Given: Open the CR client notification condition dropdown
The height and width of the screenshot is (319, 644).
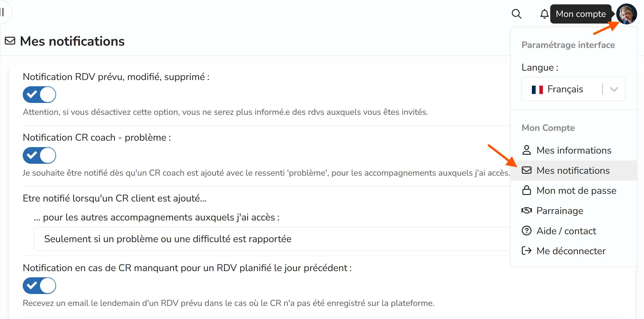Looking at the screenshot, I should tap(272, 239).
